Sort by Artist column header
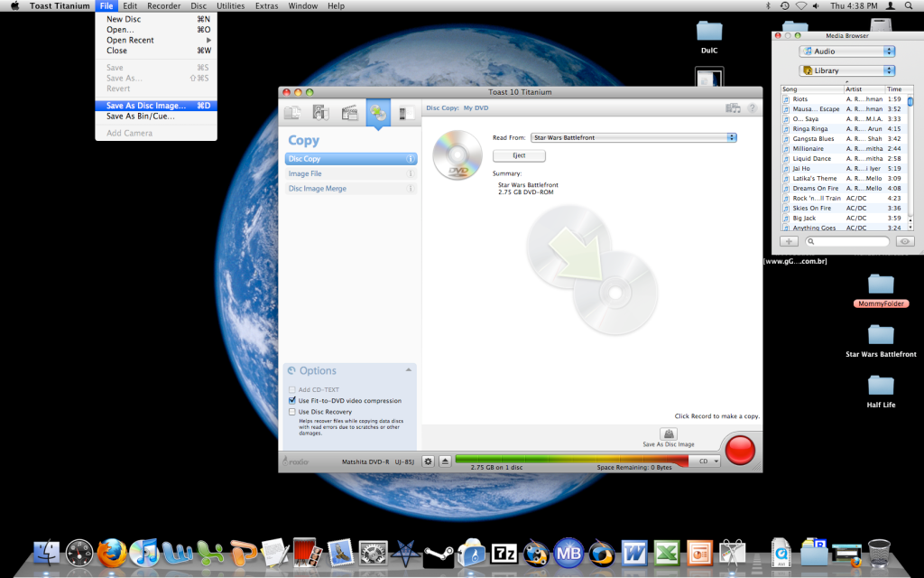The height and width of the screenshot is (578, 924). tap(864, 89)
